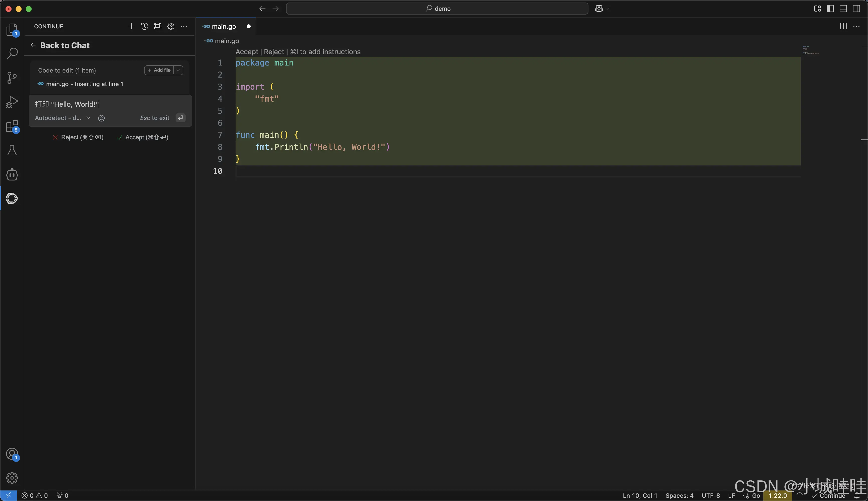This screenshot has height=501, width=868.
Task: Open Continue settings gear in panel header
Action: 171,27
